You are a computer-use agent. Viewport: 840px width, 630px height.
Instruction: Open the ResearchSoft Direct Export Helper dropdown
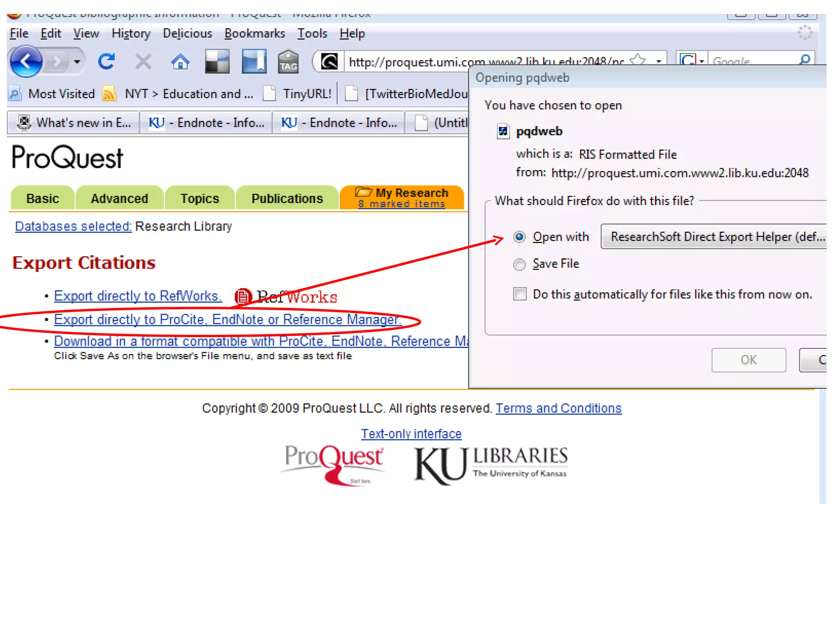point(714,237)
